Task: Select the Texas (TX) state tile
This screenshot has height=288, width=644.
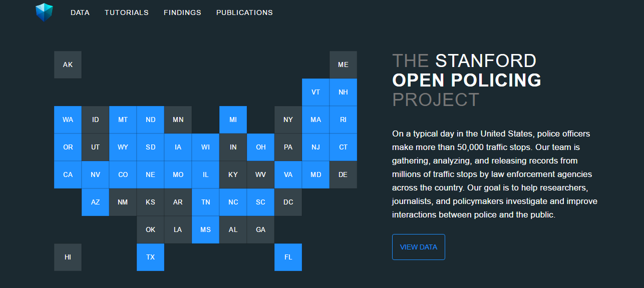Action: click(x=150, y=257)
